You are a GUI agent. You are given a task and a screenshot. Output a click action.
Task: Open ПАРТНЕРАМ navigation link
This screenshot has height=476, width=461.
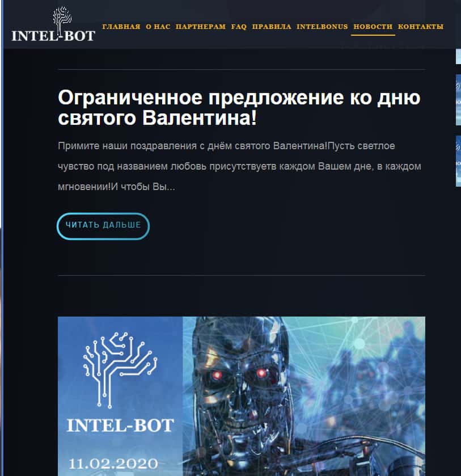coord(201,27)
